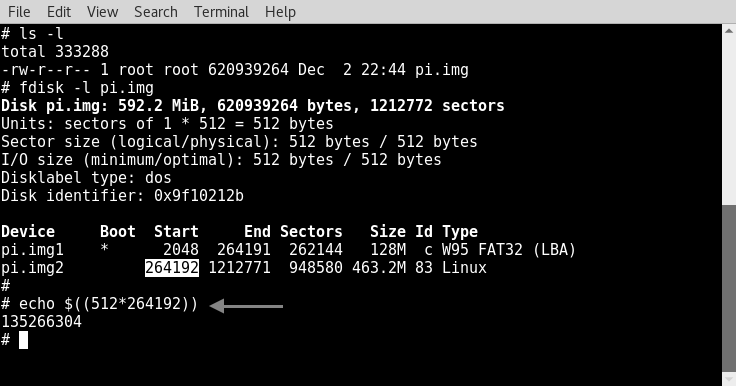This screenshot has height=386, width=736.
Task: Click the terminal cursor block at prompt
Action: (23, 340)
